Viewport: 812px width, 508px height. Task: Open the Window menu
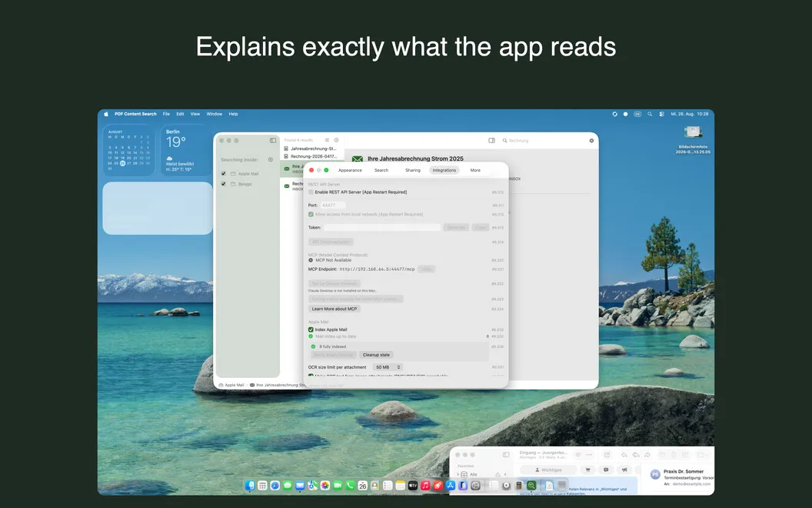[x=215, y=114]
